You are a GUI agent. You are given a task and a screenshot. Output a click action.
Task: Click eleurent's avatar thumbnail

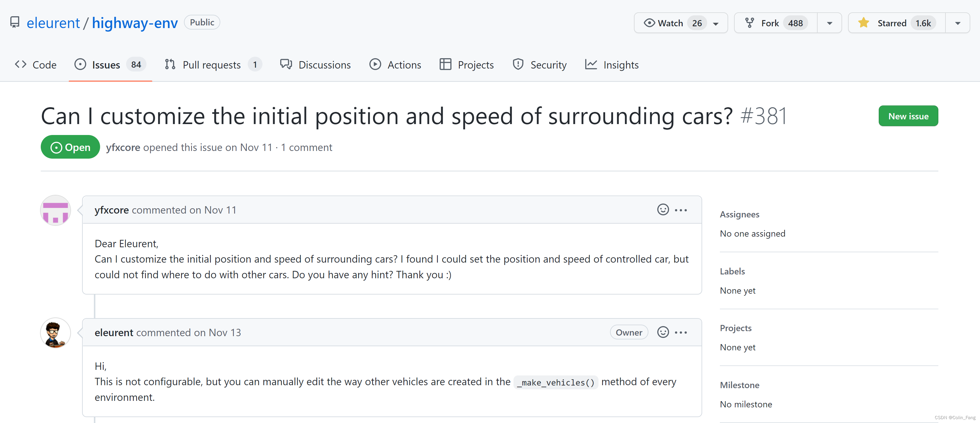(x=56, y=333)
